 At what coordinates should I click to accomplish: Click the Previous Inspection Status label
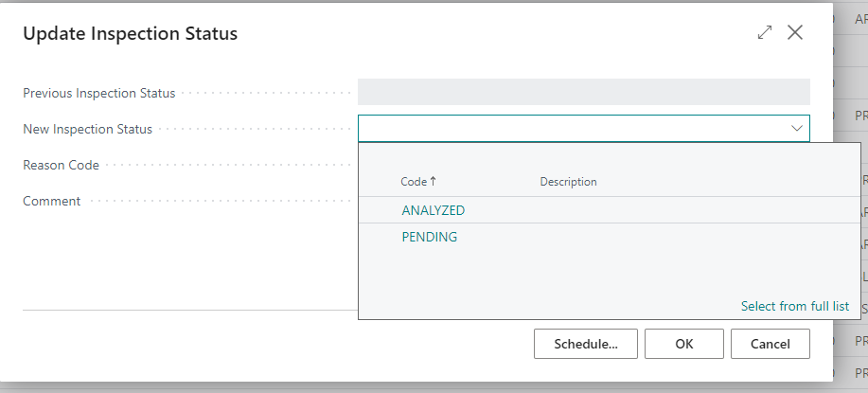tap(98, 93)
